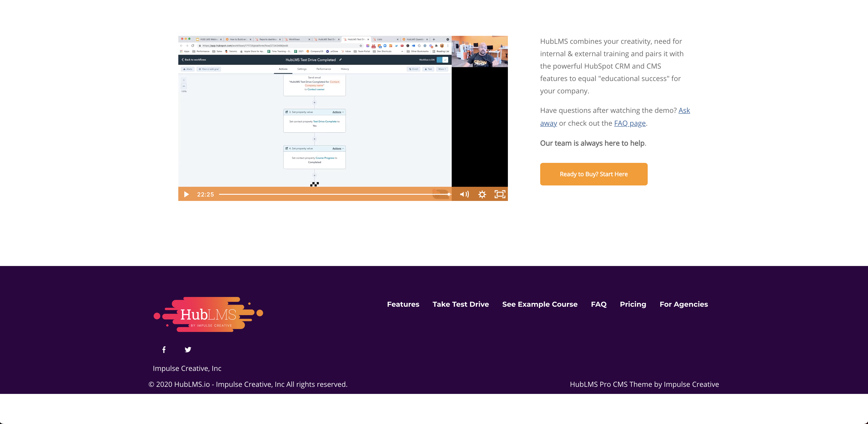Click FAQ in footer navigation
The image size is (868, 424).
click(598, 304)
